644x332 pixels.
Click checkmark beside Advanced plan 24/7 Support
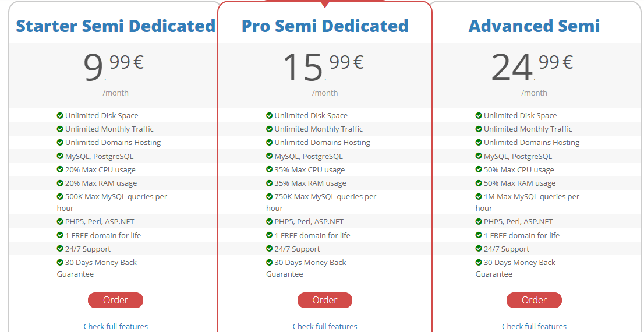[479, 249]
